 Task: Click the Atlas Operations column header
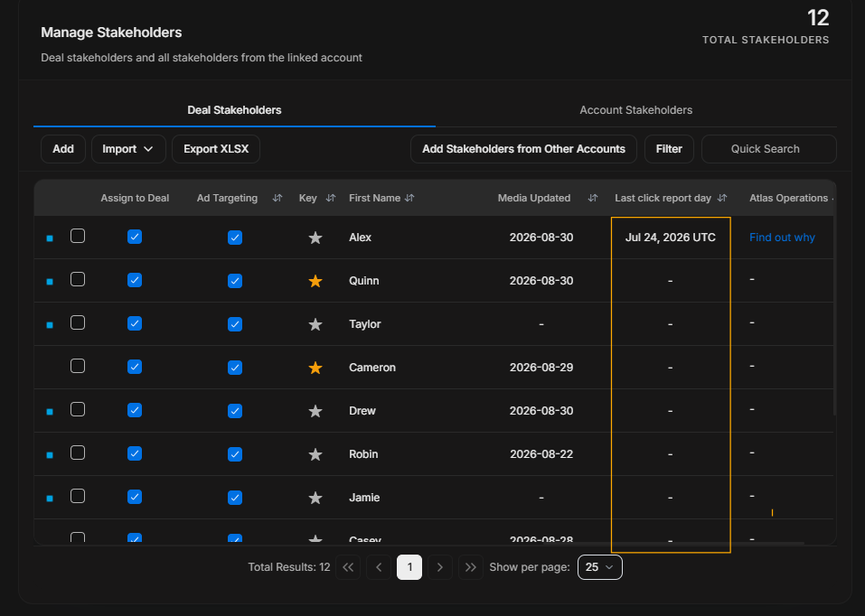[788, 198]
